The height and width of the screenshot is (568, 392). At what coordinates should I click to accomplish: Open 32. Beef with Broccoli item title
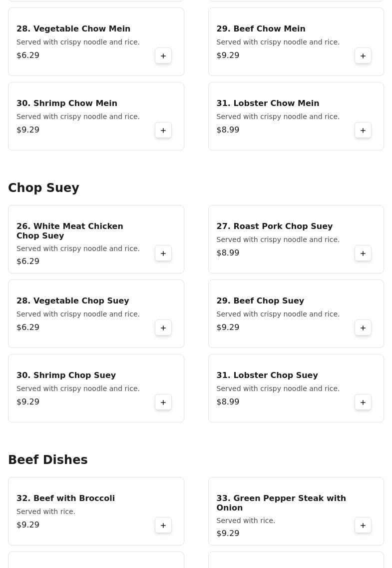click(65, 498)
